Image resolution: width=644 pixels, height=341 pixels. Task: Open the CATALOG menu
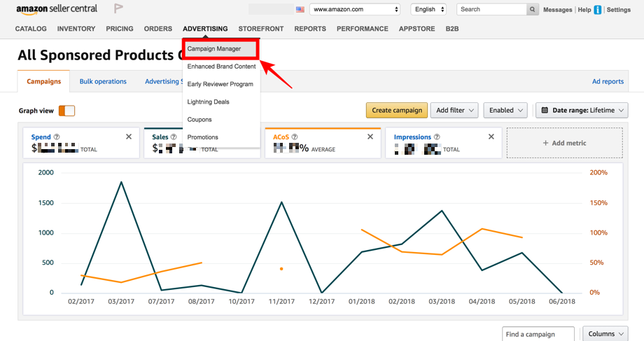click(x=31, y=29)
